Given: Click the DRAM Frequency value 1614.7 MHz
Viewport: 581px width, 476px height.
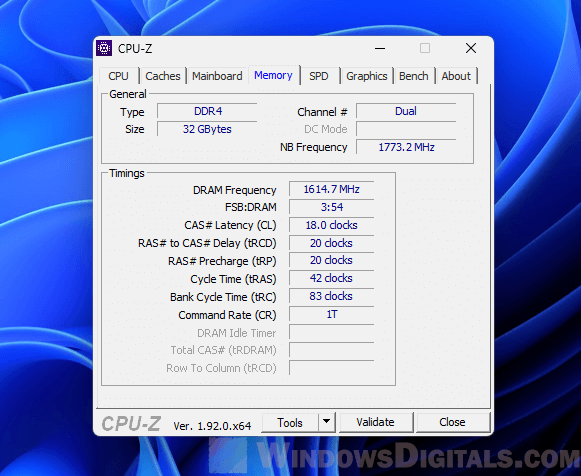Looking at the screenshot, I should [332, 189].
